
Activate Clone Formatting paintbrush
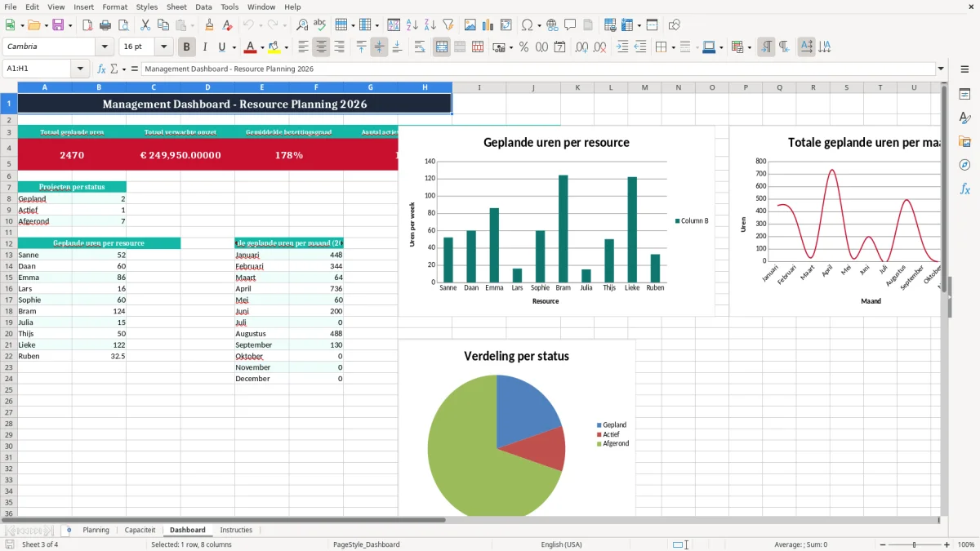pyautogui.click(x=209, y=25)
